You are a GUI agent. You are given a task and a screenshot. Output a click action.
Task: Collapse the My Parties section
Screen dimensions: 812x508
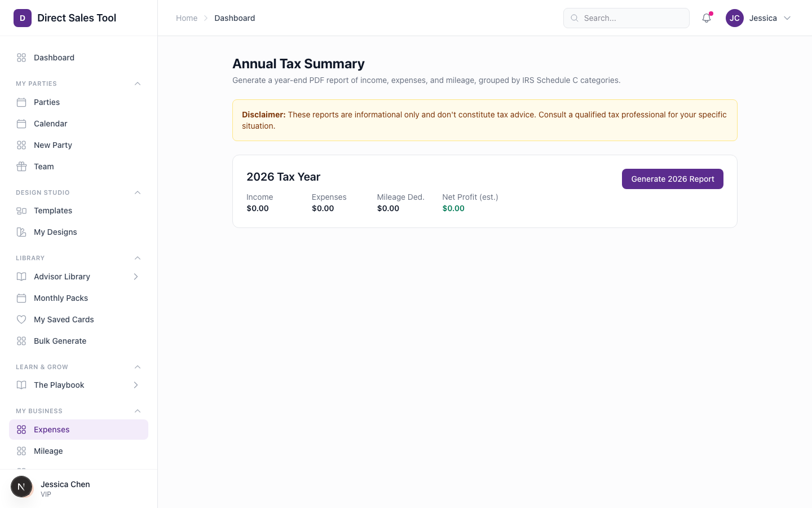(138, 84)
